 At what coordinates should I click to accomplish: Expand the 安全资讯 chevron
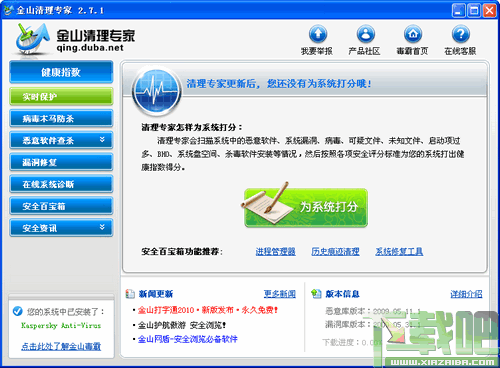tap(102, 227)
